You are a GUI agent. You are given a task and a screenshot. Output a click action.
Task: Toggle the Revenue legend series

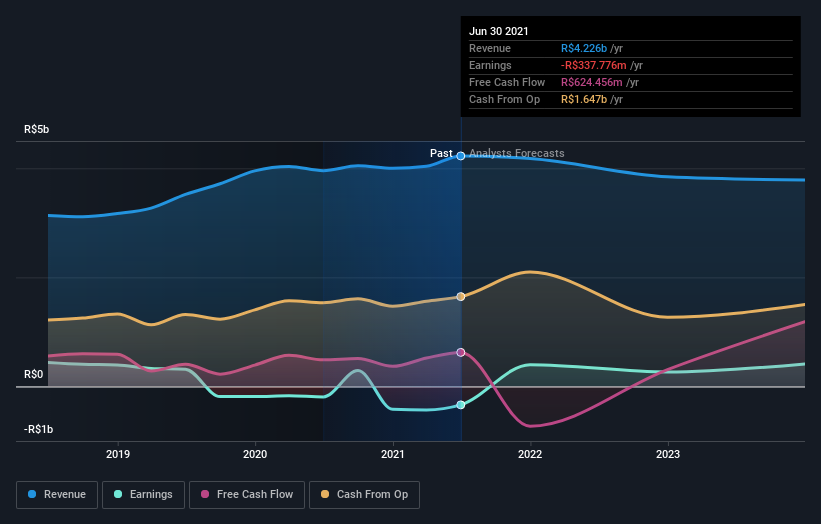pos(57,495)
